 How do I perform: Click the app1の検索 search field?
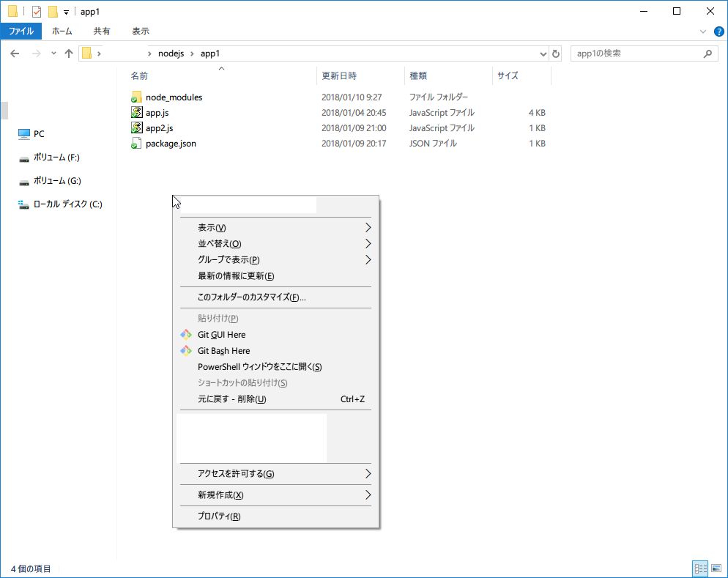(x=637, y=53)
